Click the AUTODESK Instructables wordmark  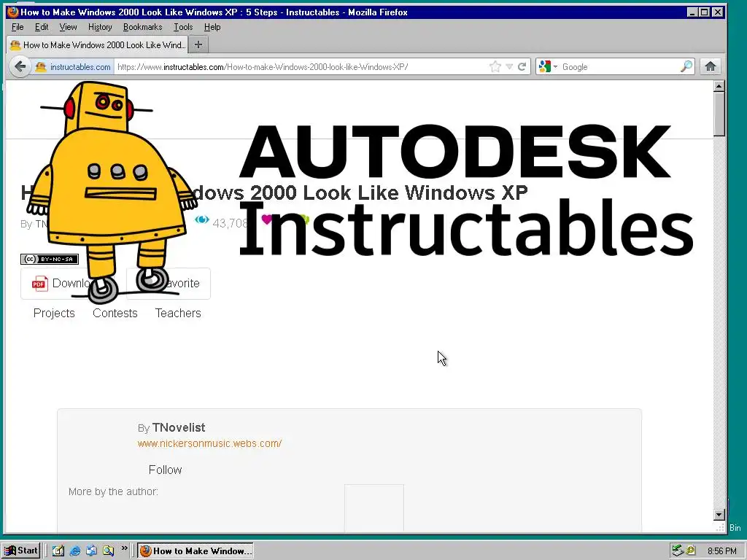466,190
